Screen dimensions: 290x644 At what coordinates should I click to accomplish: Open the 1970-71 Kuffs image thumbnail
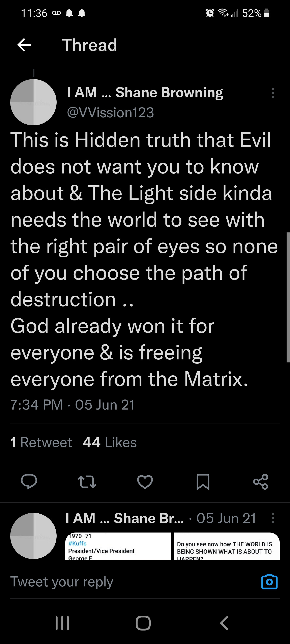118,546
